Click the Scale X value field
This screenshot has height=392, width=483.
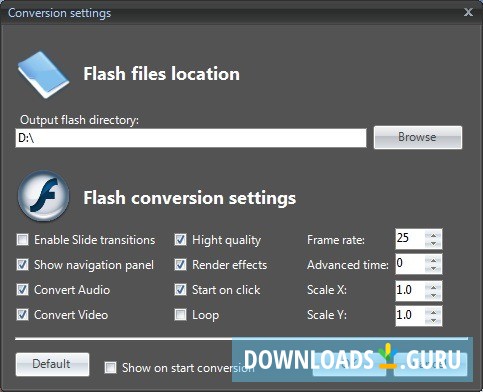(410, 291)
